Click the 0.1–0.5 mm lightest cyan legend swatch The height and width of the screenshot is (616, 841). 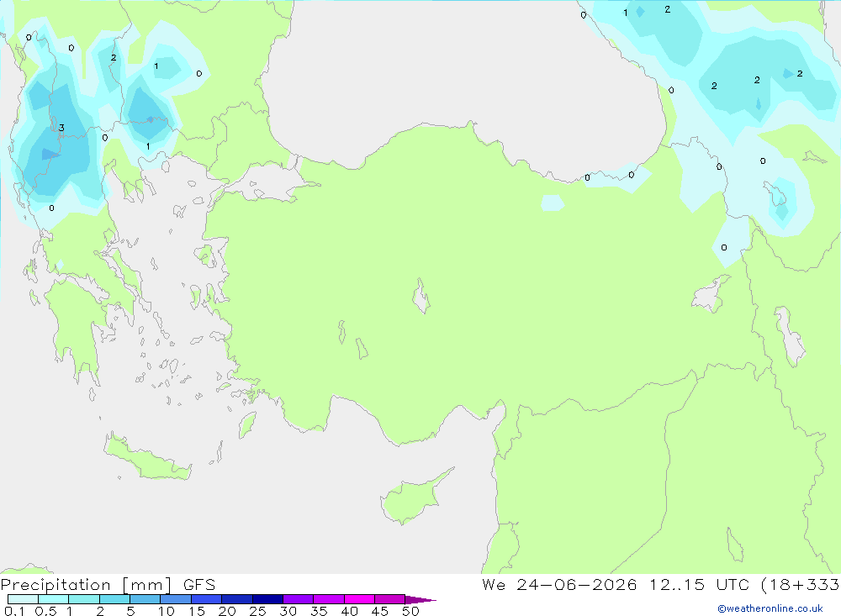pyautogui.click(x=23, y=599)
